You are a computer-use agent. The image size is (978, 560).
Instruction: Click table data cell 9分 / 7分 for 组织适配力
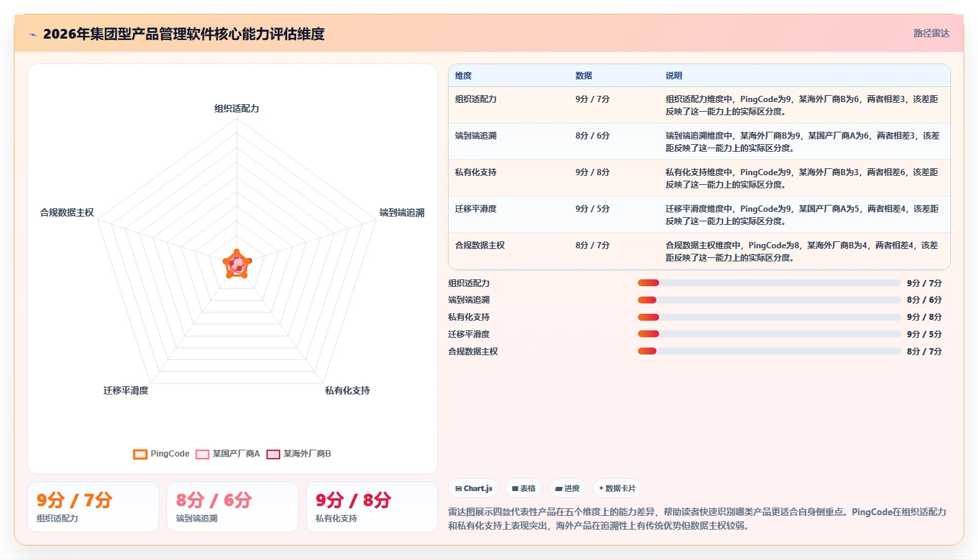coord(614,105)
